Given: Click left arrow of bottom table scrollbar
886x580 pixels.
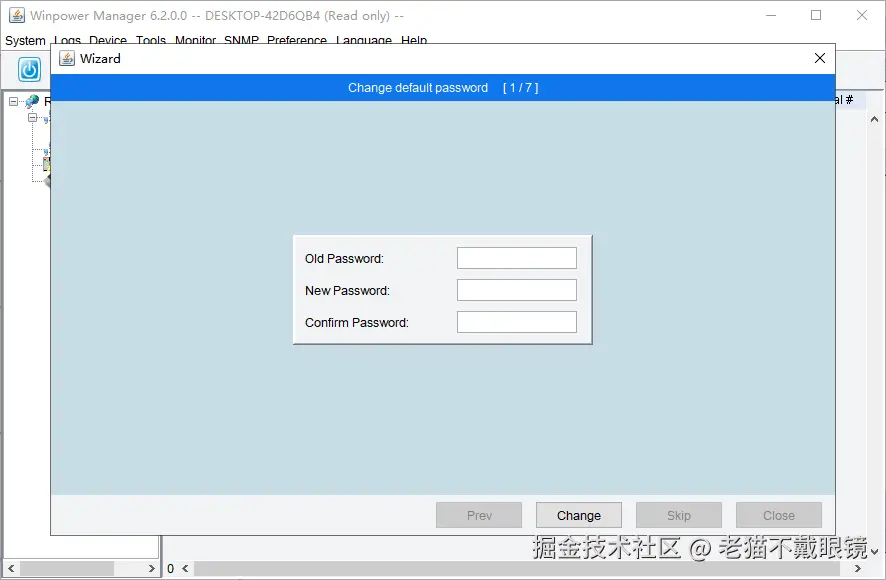Looking at the screenshot, I should click(x=185, y=568).
